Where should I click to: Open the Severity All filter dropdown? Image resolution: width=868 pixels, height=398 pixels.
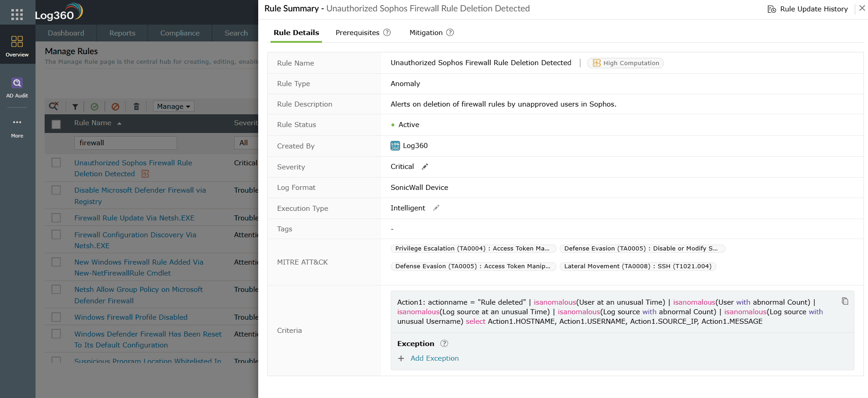[x=246, y=143]
